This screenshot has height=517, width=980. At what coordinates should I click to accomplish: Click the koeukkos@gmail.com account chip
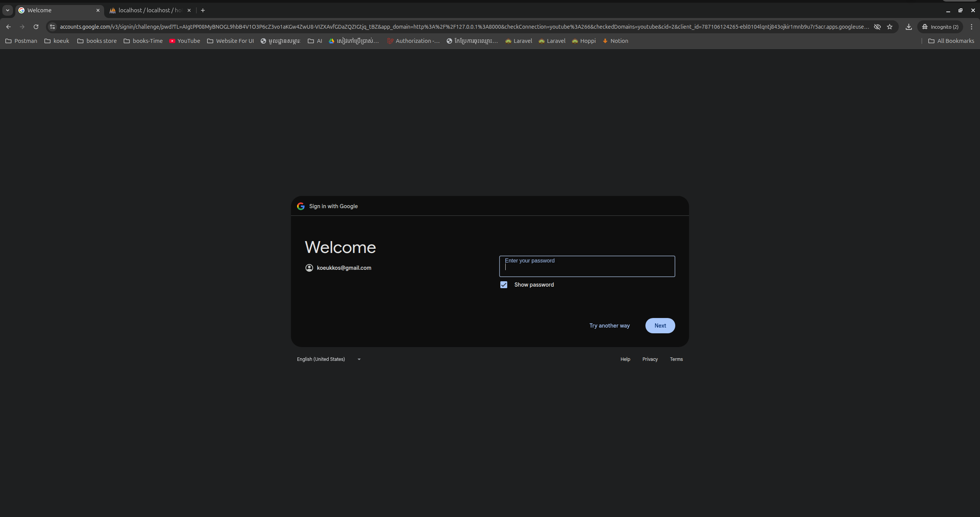point(338,268)
